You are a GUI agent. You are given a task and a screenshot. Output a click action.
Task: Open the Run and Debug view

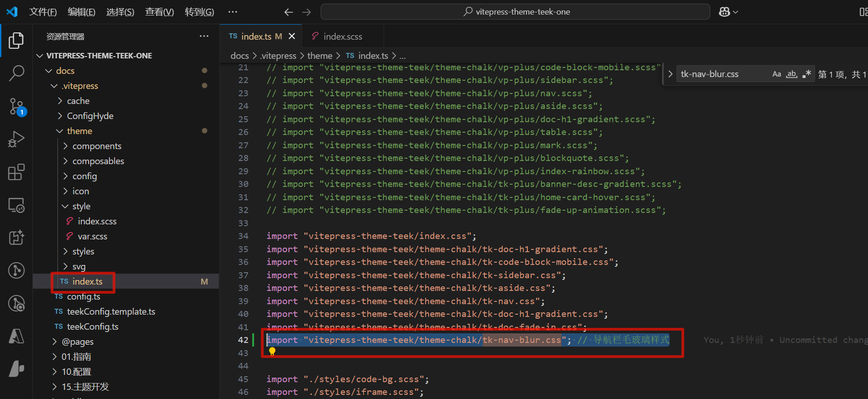pyautogui.click(x=16, y=139)
